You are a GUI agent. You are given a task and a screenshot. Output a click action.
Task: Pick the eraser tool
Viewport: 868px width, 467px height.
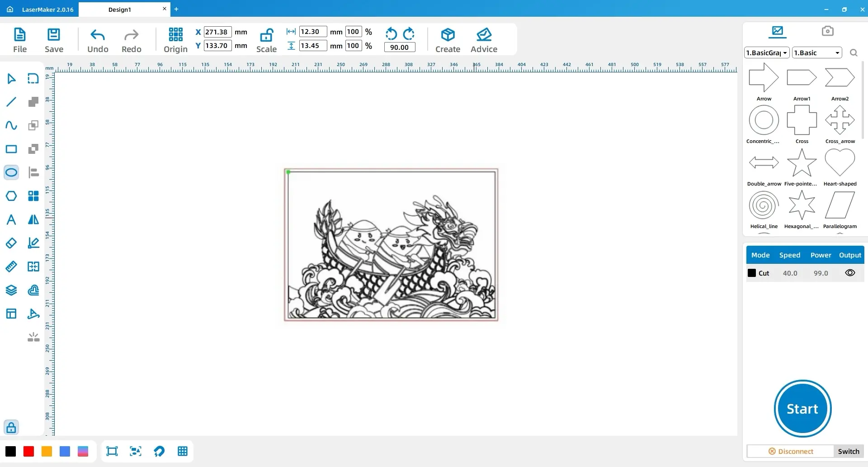coord(11,243)
